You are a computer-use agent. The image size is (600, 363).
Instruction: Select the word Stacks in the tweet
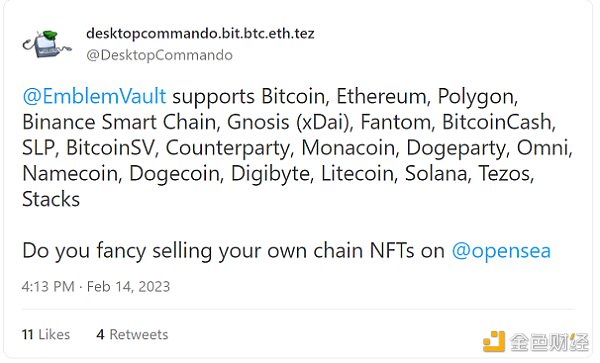pyautogui.click(x=51, y=199)
